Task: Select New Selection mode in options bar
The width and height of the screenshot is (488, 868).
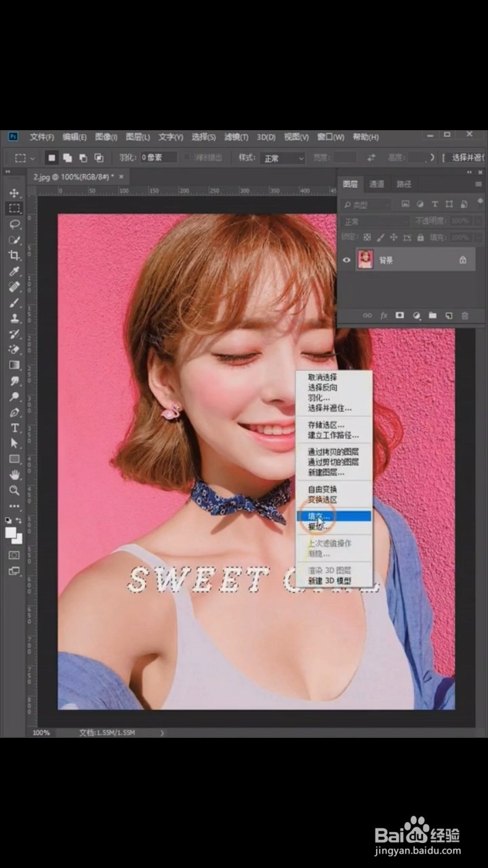Action: 52,157
